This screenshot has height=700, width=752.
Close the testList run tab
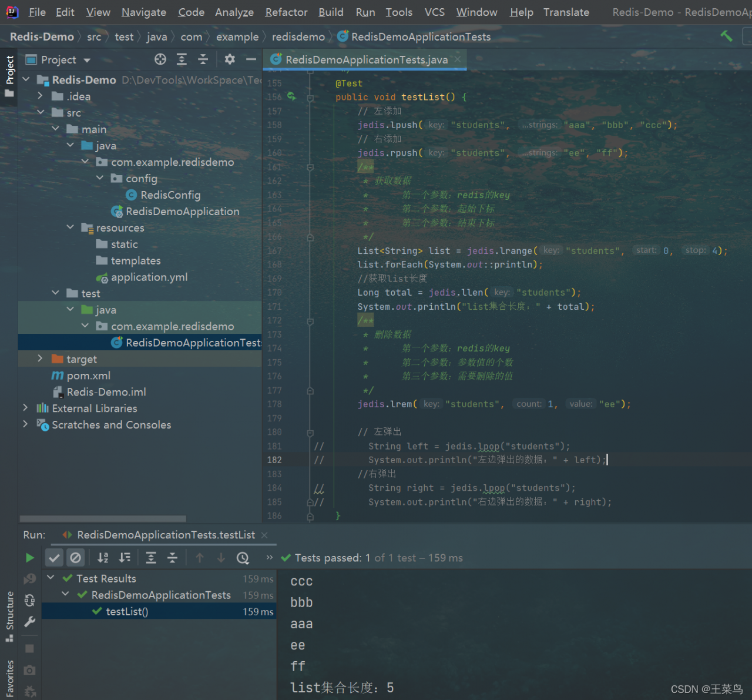point(264,535)
